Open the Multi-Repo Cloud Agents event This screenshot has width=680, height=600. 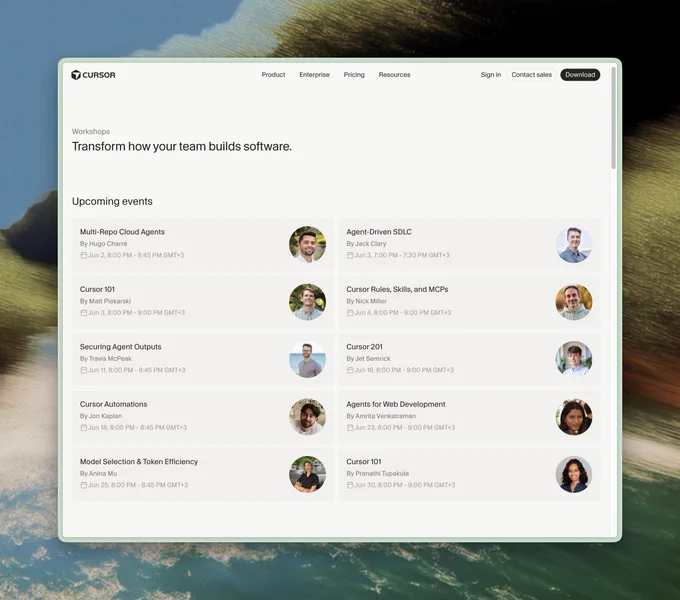203,244
